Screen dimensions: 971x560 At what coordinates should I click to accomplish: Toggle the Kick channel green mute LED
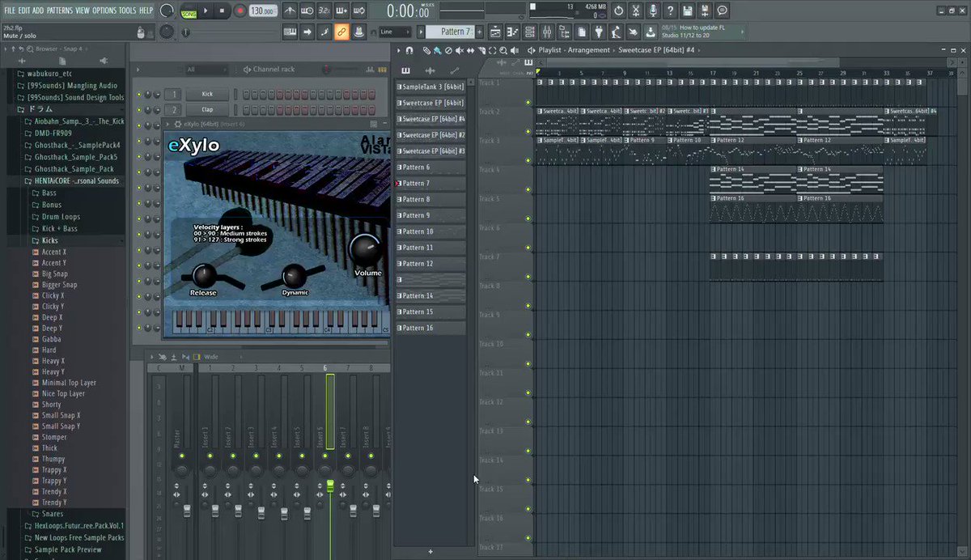click(x=139, y=95)
